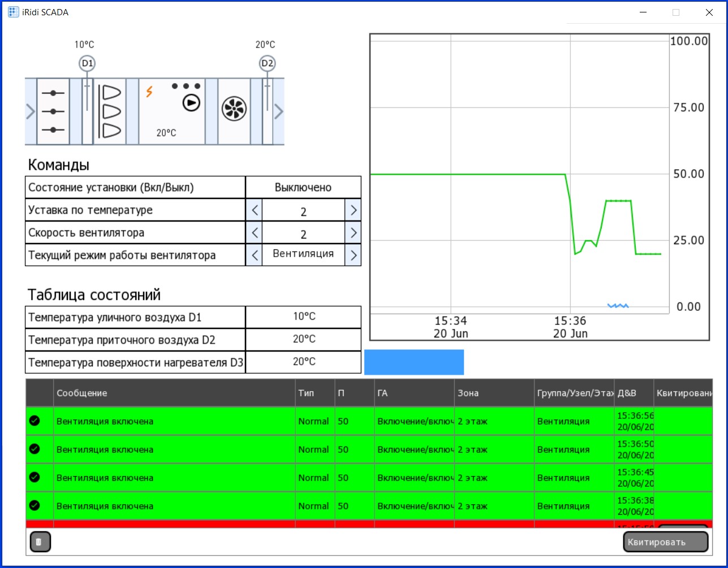This screenshot has height=568, width=728.
Task: Select the air filter icon
Action: (110, 111)
